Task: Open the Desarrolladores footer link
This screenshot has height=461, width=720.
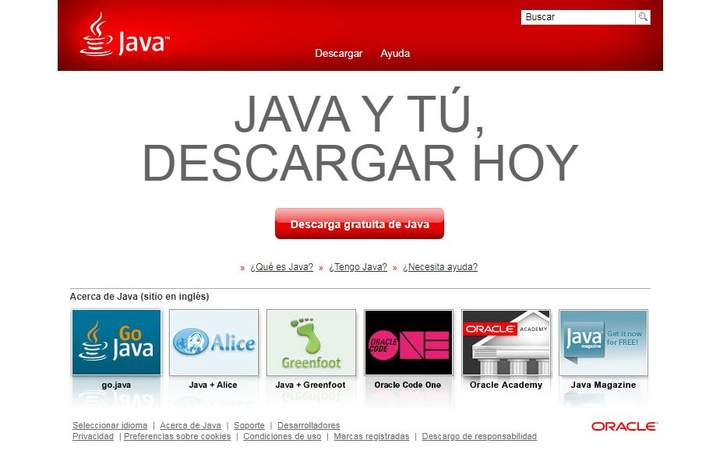Action: pyautogui.click(x=309, y=425)
